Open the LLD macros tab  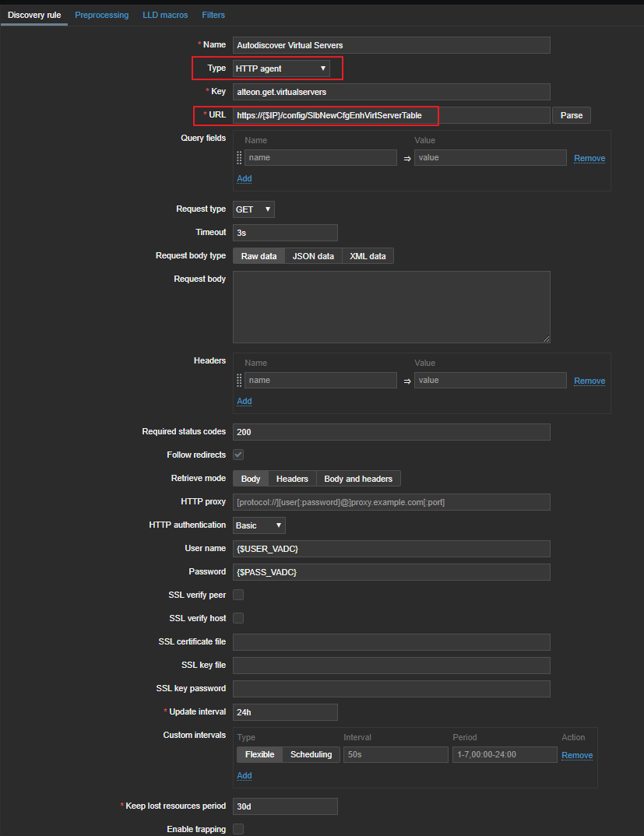(165, 15)
